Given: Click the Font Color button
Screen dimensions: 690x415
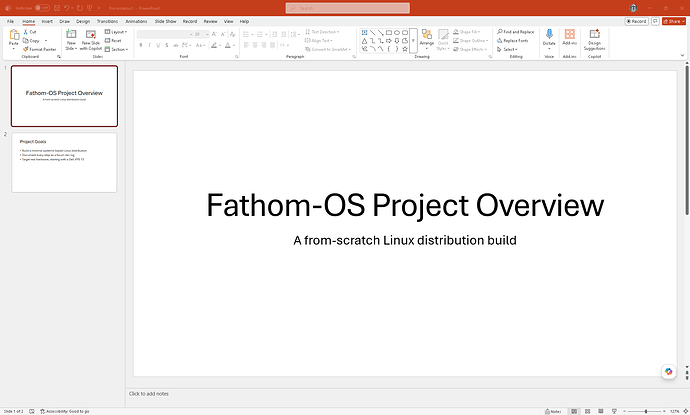Looking at the screenshot, I should pyautogui.click(x=228, y=45).
